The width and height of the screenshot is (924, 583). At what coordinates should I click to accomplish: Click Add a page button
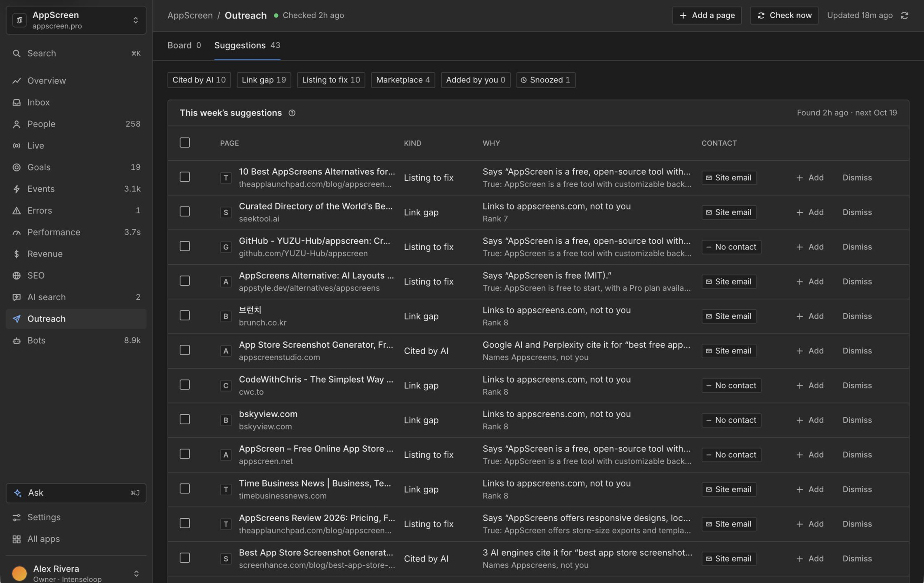pyautogui.click(x=707, y=16)
